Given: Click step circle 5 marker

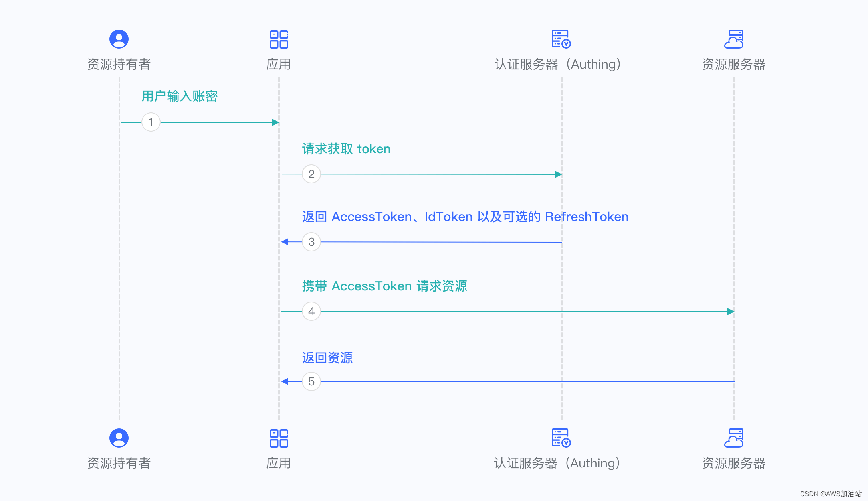Looking at the screenshot, I should [311, 381].
